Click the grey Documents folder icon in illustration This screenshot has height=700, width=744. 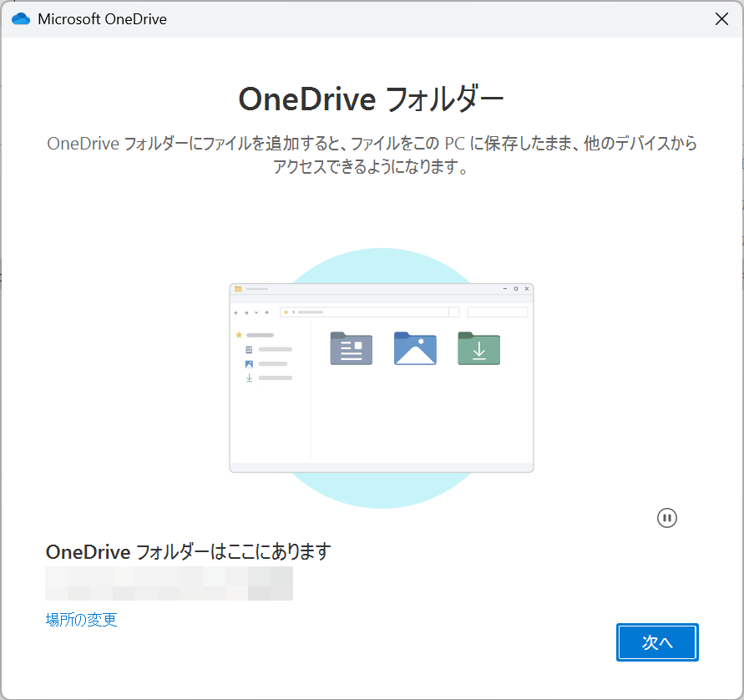[351, 348]
